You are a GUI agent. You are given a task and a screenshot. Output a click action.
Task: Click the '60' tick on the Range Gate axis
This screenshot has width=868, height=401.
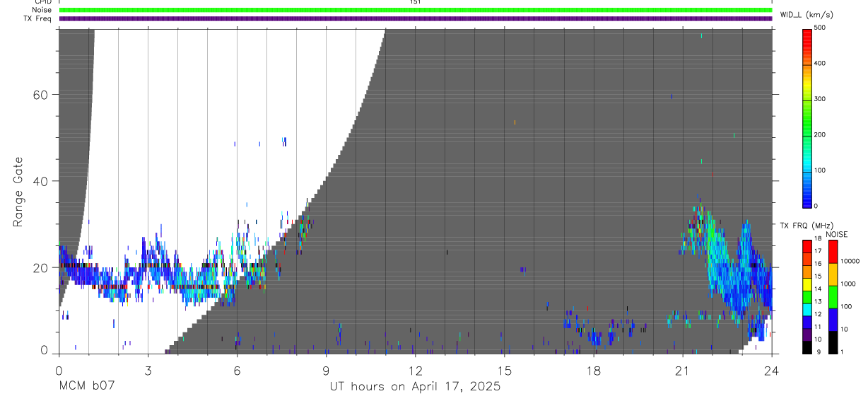tap(40, 95)
